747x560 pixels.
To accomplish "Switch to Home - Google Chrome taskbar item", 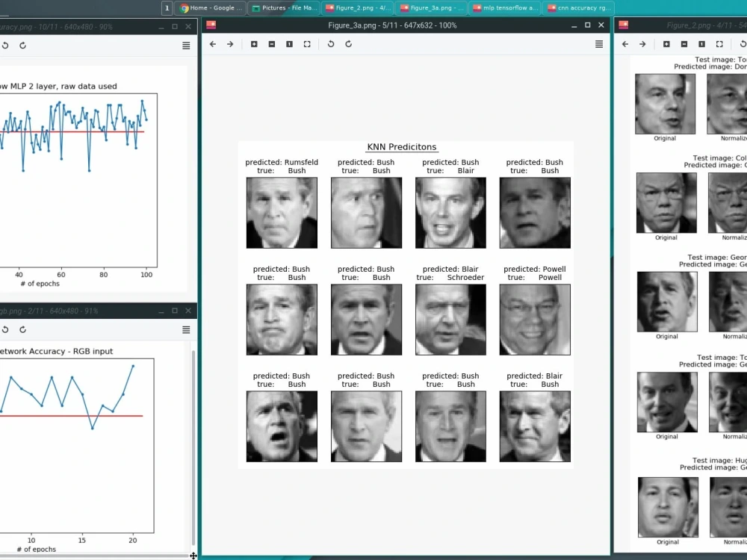I will click(211, 7).
